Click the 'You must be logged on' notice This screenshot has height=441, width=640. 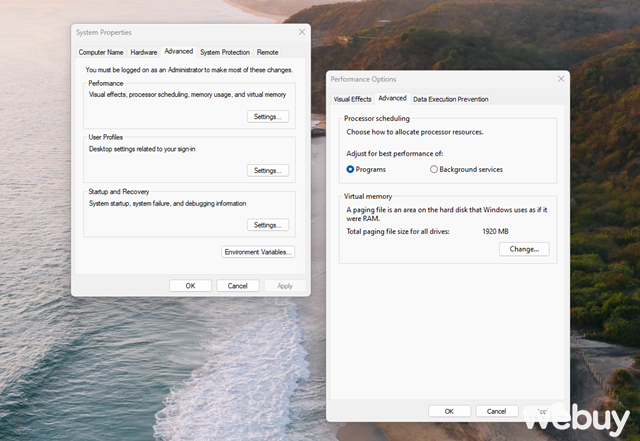click(189, 70)
